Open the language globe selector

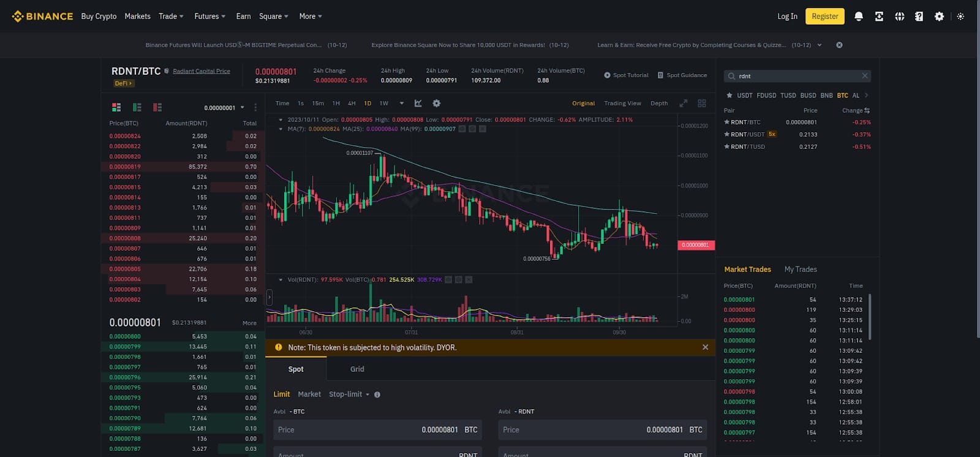(899, 17)
